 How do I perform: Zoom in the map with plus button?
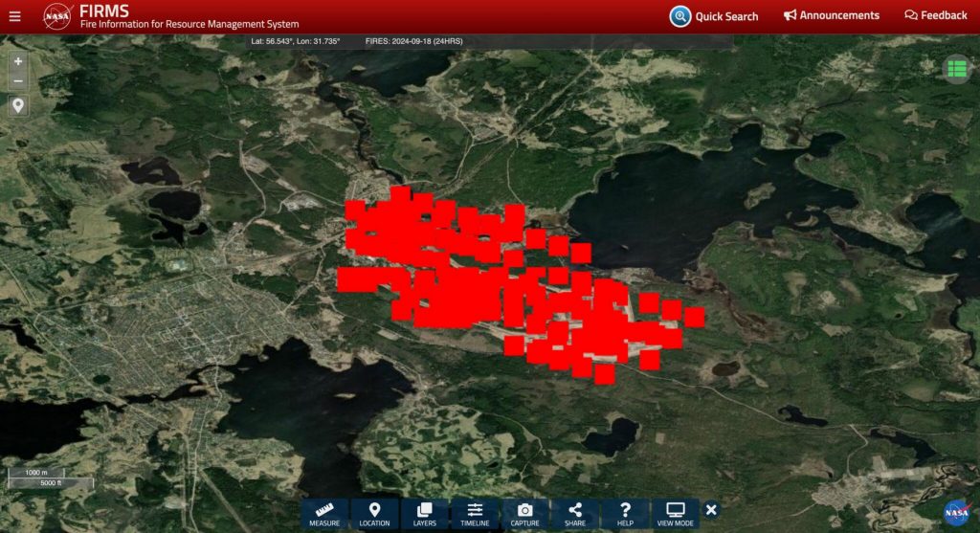pyautogui.click(x=18, y=60)
